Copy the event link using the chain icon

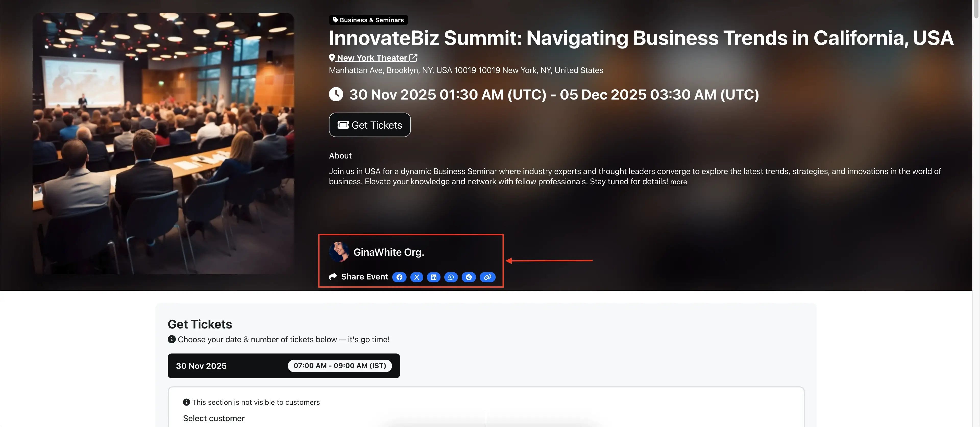487,277
